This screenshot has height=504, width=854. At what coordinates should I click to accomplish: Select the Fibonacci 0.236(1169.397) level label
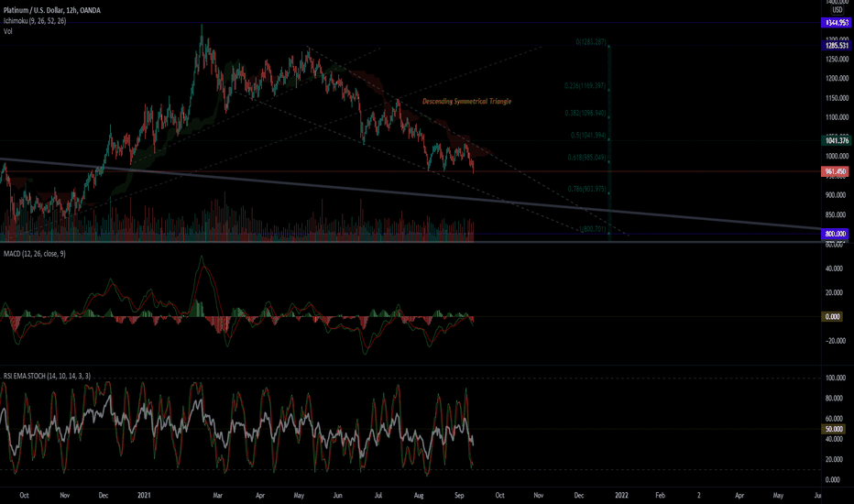coord(585,85)
